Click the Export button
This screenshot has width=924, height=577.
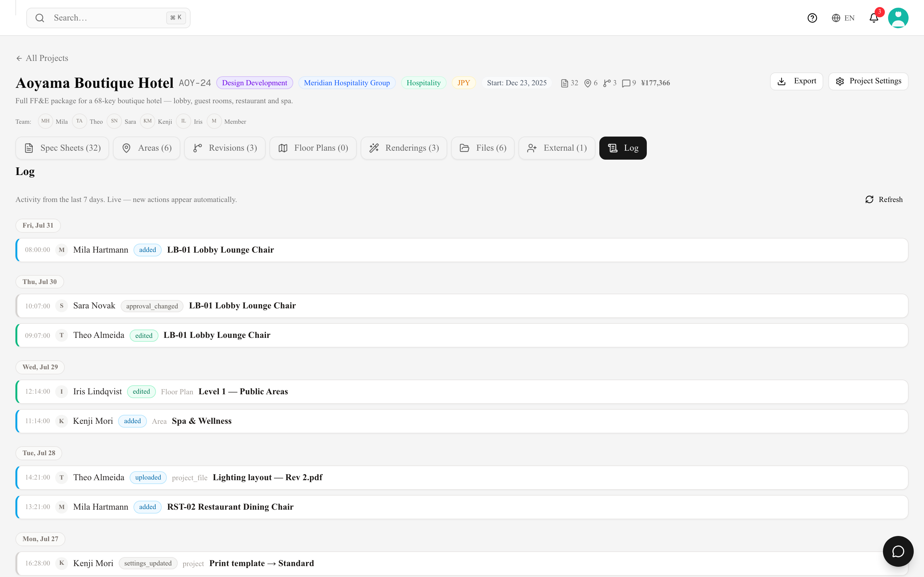click(x=797, y=81)
